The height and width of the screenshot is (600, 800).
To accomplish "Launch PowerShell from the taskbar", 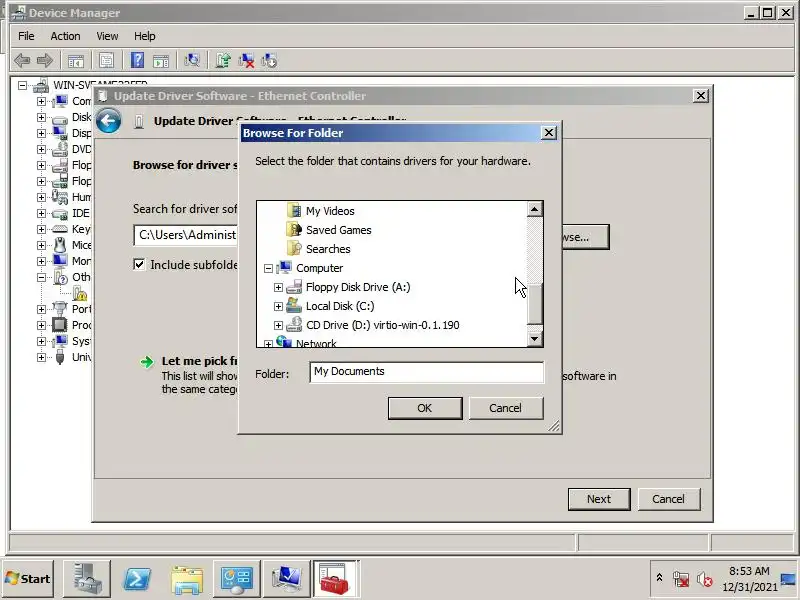I will [137, 579].
